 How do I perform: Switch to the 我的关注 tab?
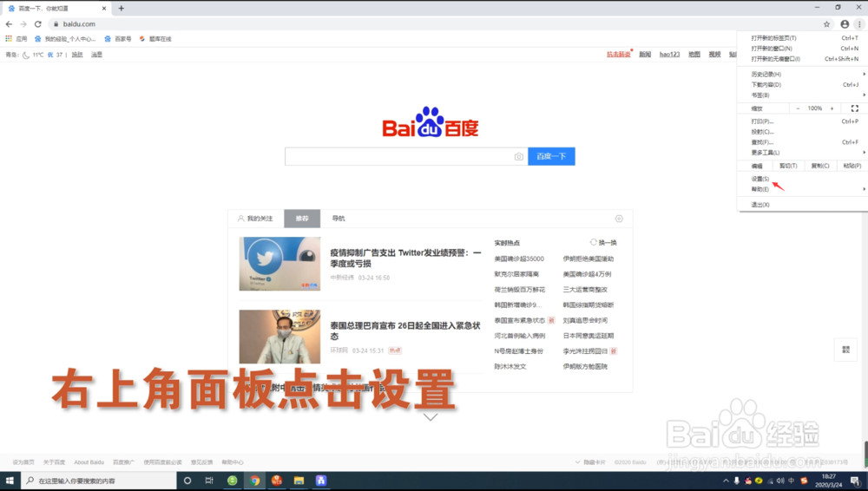256,219
